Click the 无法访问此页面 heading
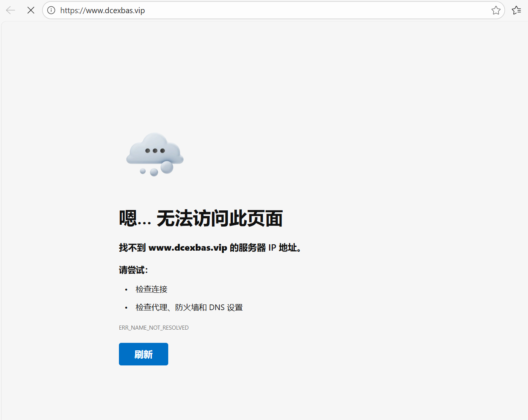Viewport: 528px width, 420px height. [219, 218]
